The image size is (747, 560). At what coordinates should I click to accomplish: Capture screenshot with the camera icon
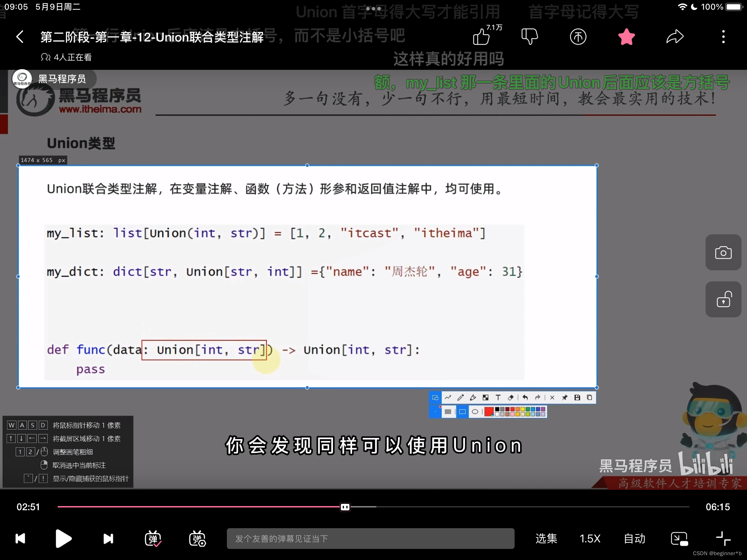(723, 253)
